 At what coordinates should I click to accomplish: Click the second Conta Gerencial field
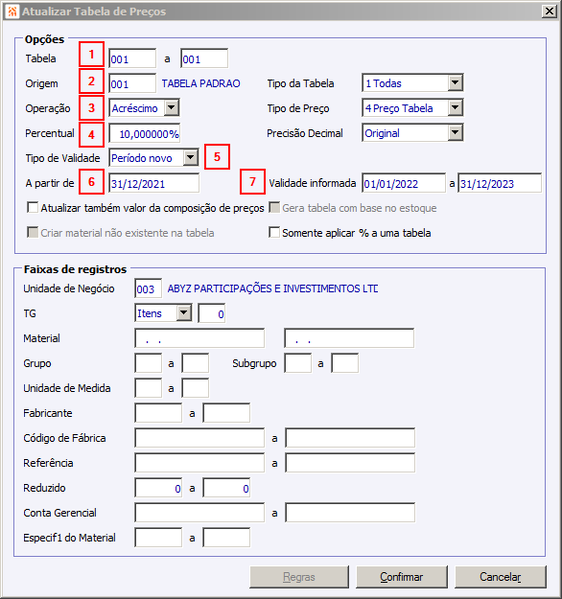[x=350, y=513]
